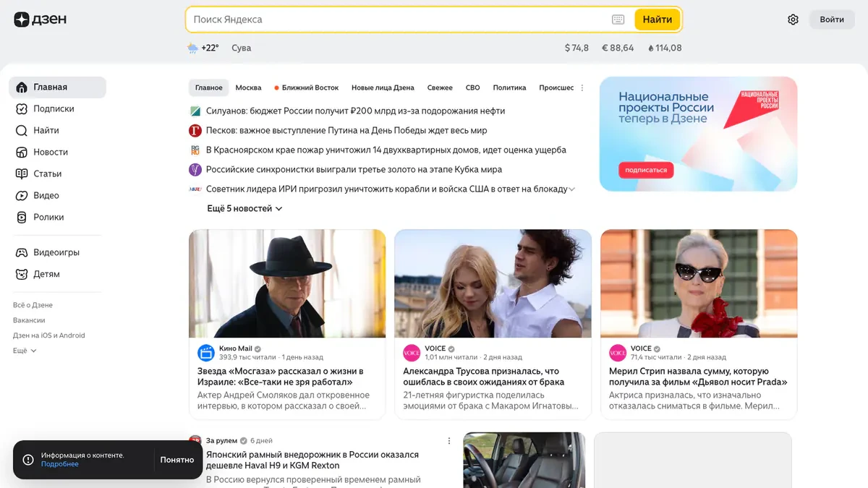Open headline Японский рамный внедорожник
This screenshot has width=868, height=488.
coord(312,460)
